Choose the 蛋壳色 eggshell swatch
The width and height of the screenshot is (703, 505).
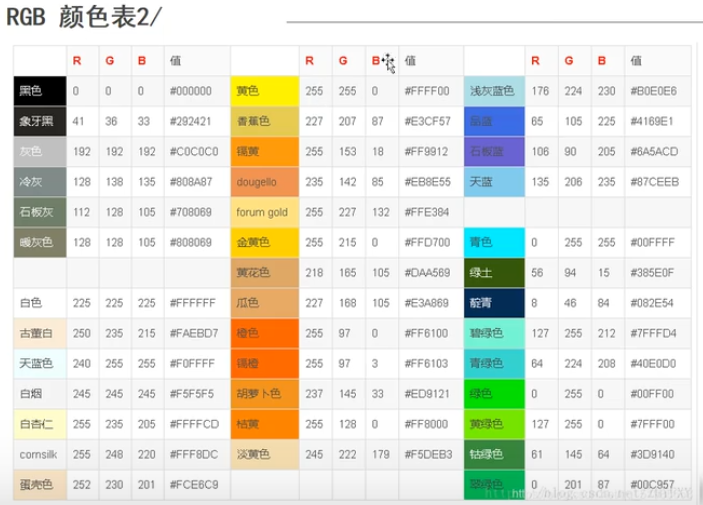(40, 485)
